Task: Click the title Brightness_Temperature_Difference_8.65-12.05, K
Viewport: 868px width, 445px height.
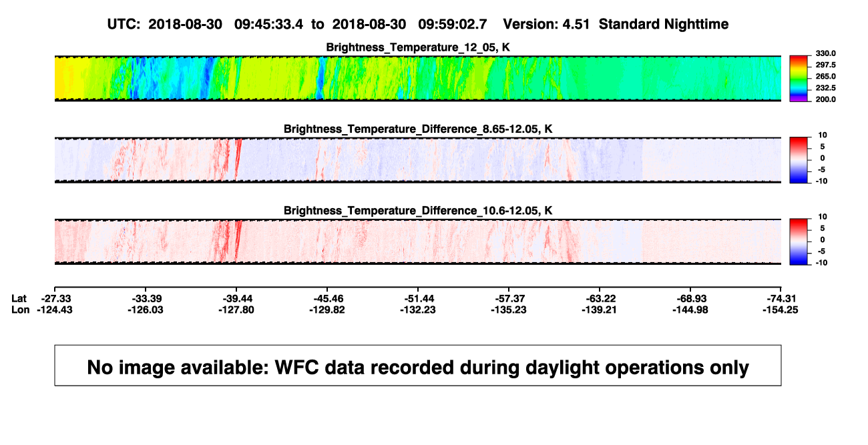Action: (x=418, y=129)
